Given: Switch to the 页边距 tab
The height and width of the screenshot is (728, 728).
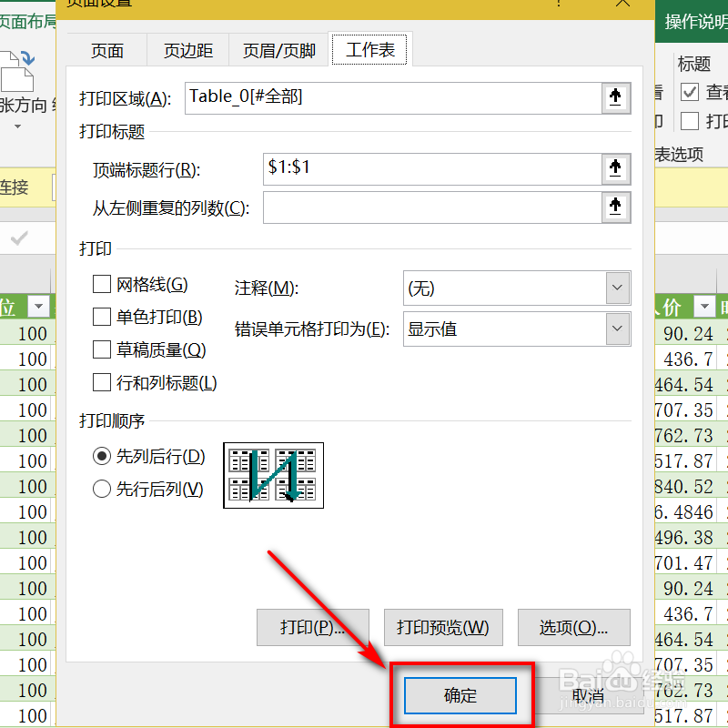Looking at the screenshot, I should (x=187, y=50).
